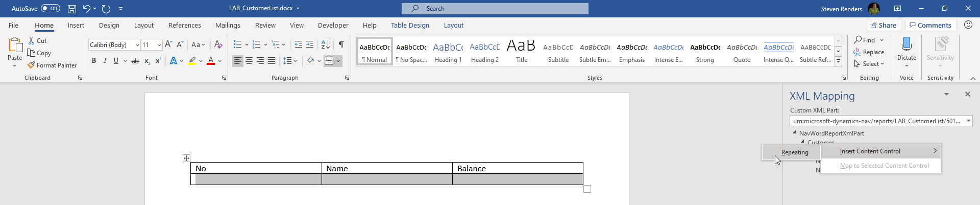Screen dimensions: 980x205
Task: Collapse the NavWordReportXmlPart tree node
Action: pyautogui.click(x=794, y=133)
